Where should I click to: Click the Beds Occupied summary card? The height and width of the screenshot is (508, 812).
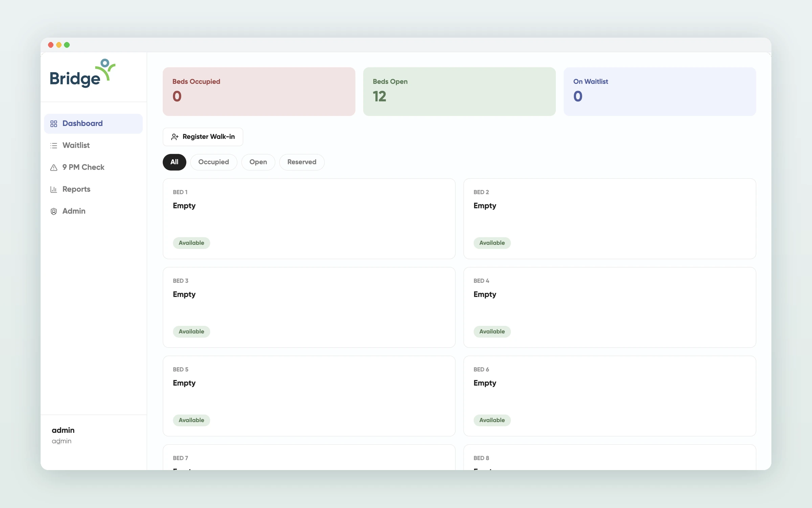click(259, 91)
